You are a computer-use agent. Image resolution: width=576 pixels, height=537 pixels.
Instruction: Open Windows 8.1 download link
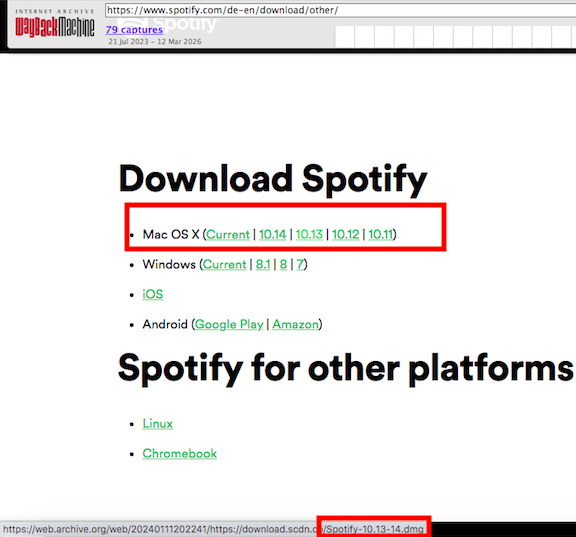click(263, 264)
